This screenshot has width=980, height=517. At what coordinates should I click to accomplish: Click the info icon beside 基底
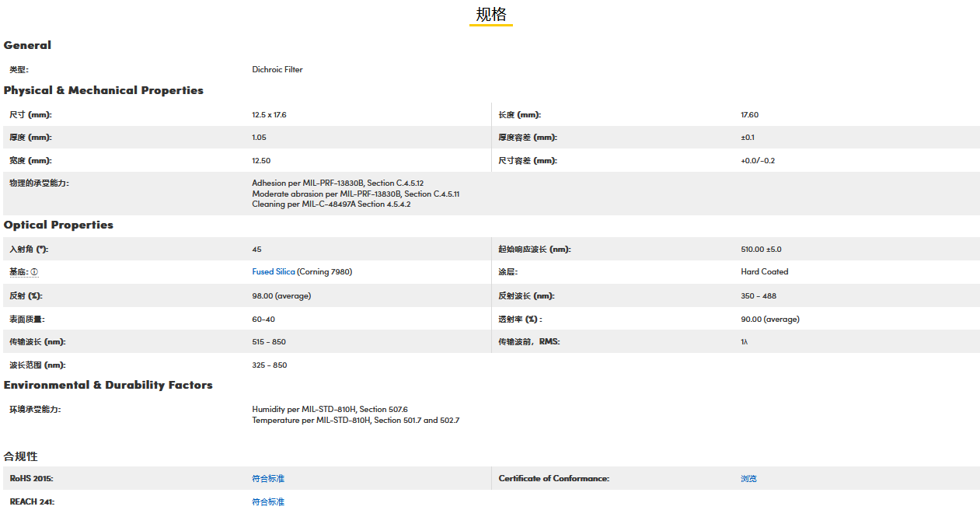tap(34, 272)
